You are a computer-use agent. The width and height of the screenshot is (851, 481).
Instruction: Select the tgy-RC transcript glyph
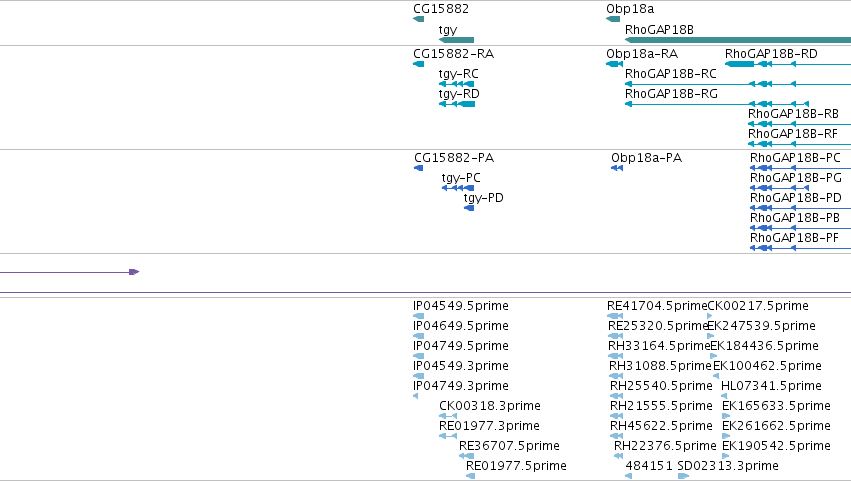[456, 84]
